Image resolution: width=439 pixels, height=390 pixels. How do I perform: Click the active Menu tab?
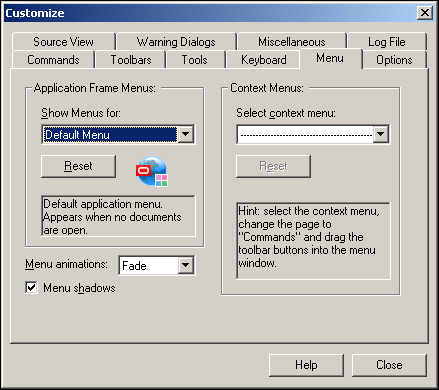(330, 58)
